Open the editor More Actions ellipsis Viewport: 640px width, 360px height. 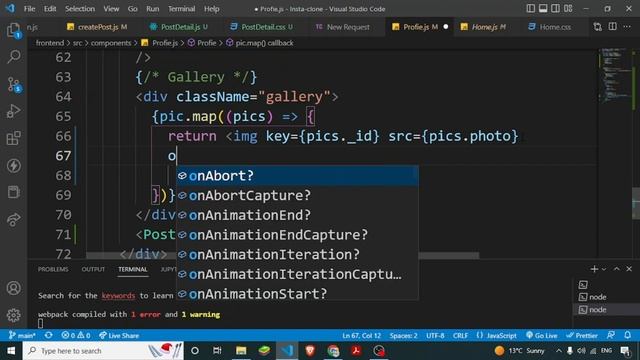pos(627,27)
